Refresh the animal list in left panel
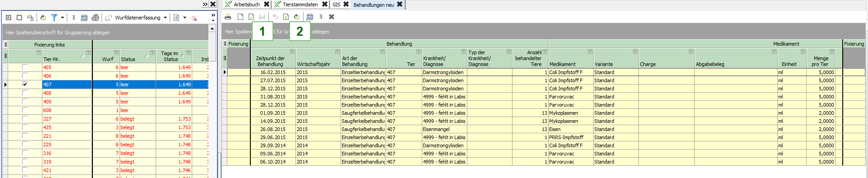The width and height of the screenshot is (868, 178). click(x=43, y=18)
